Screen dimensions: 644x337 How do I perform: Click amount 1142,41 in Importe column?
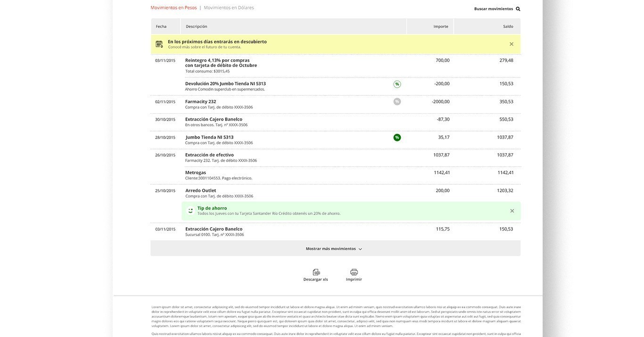point(442,173)
